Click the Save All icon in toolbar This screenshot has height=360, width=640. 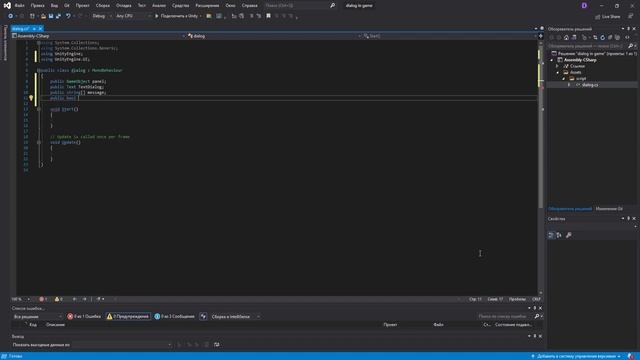(x=58, y=16)
